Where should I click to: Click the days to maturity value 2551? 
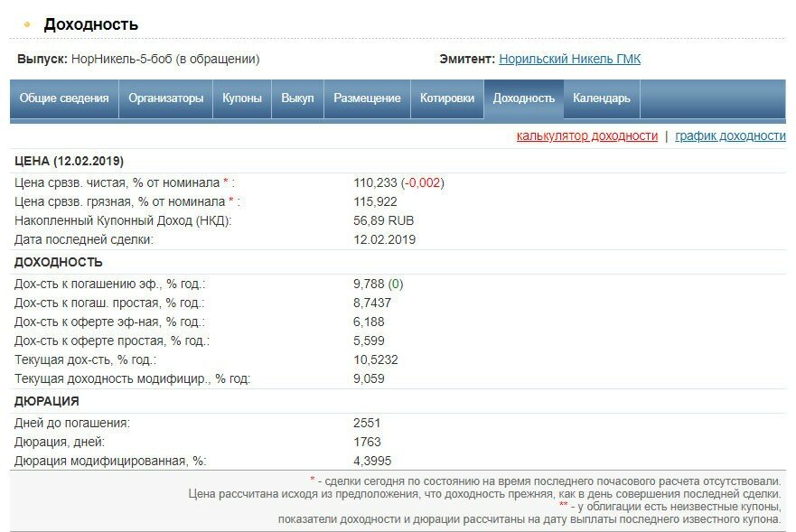pos(368,423)
